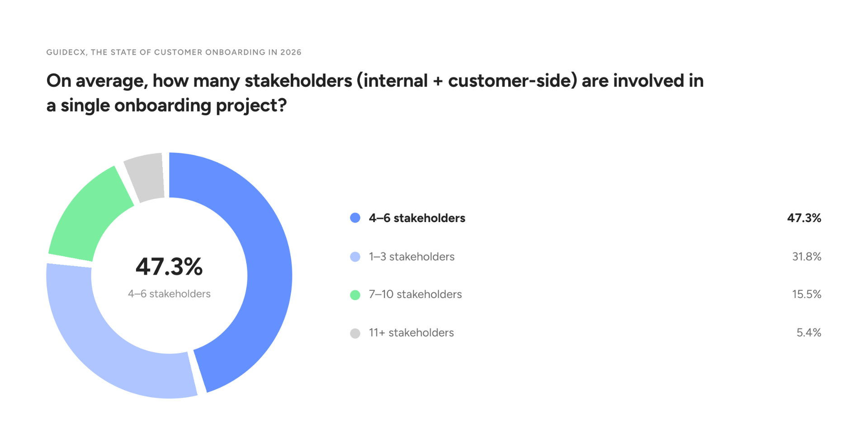Click the 47.3% figure in donut center
Viewport: 868px width, 445px height.
point(169,266)
